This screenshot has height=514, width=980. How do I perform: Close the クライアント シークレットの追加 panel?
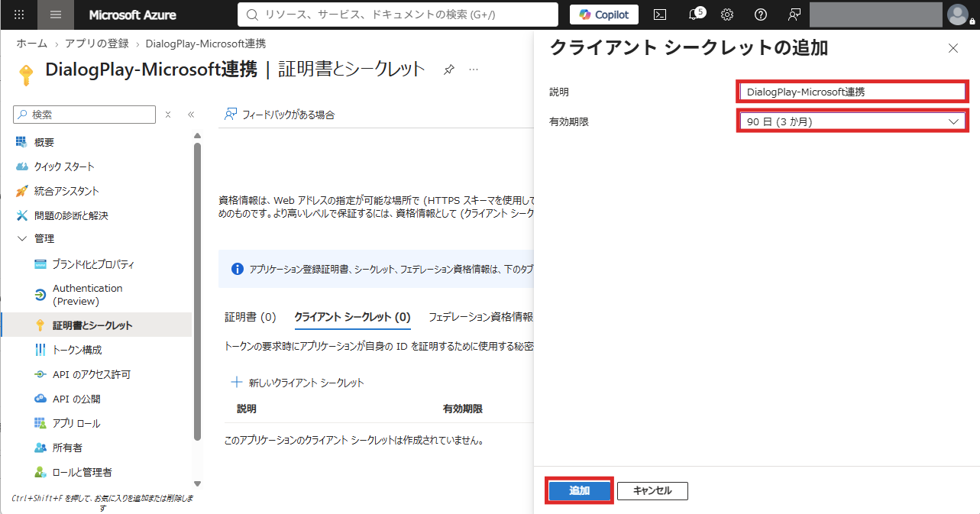pyautogui.click(x=953, y=48)
